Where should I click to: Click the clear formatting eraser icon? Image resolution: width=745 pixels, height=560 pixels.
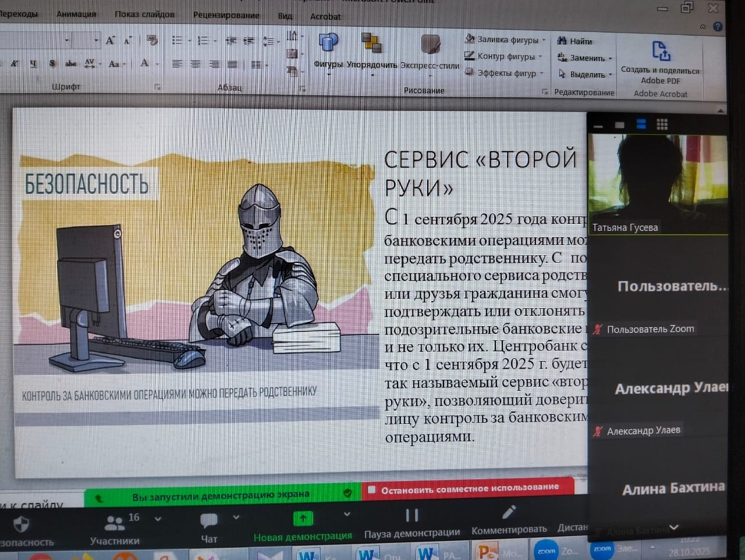tap(152, 40)
